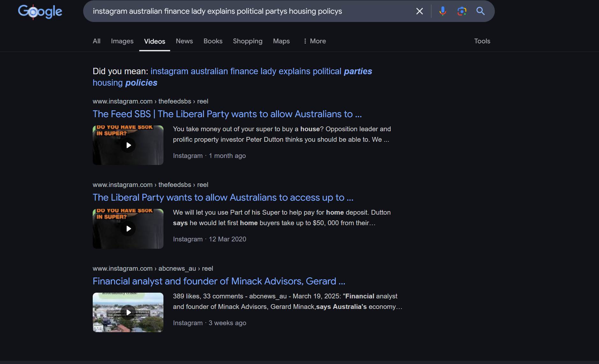The width and height of the screenshot is (599, 364).
Task: Switch to the All results tab
Action: (97, 41)
